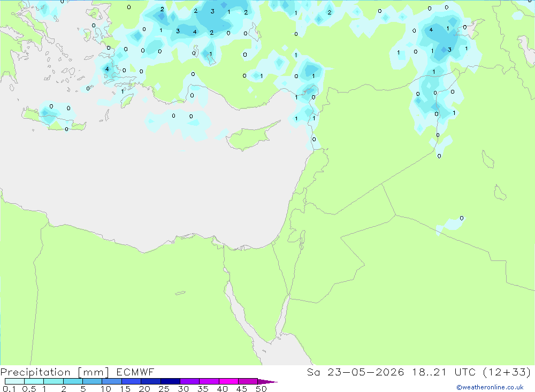Viewport: 535px width, 392px height.
Task: Click the legend label '30'
Action: coord(183,389)
